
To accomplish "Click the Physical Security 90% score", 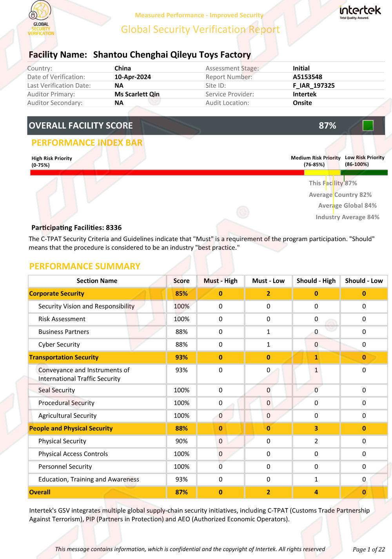I will [x=181, y=441].
